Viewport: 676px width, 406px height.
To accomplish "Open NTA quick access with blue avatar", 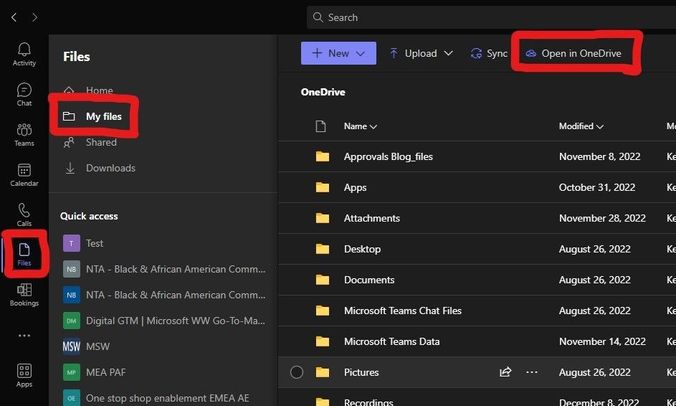I will (x=164, y=295).
